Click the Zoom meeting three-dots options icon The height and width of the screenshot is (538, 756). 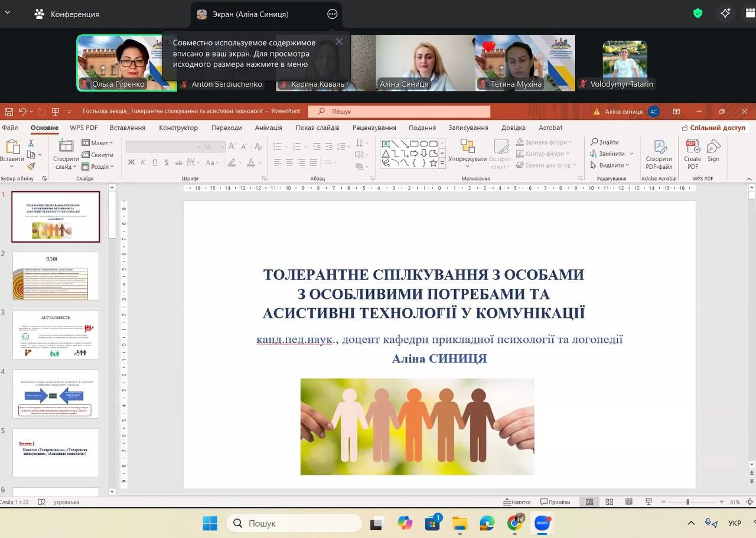pos(333,14)
